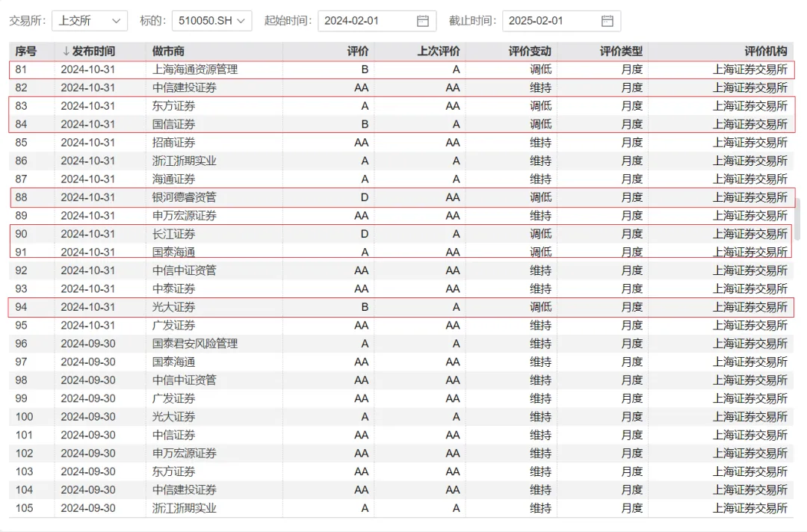
Task: Click date 2024-10-31 in row 95
Action: pyautogui.click(x=88, y=325)
